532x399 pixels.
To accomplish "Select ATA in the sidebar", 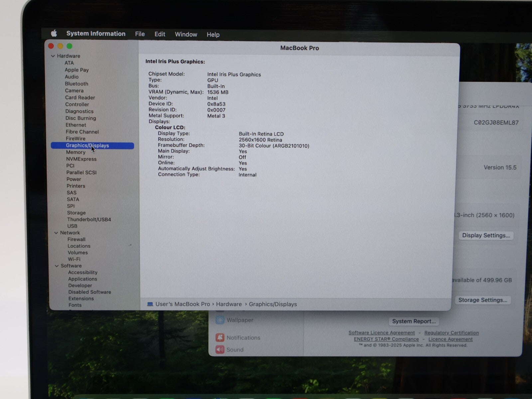I will click(x=69, y=63).
